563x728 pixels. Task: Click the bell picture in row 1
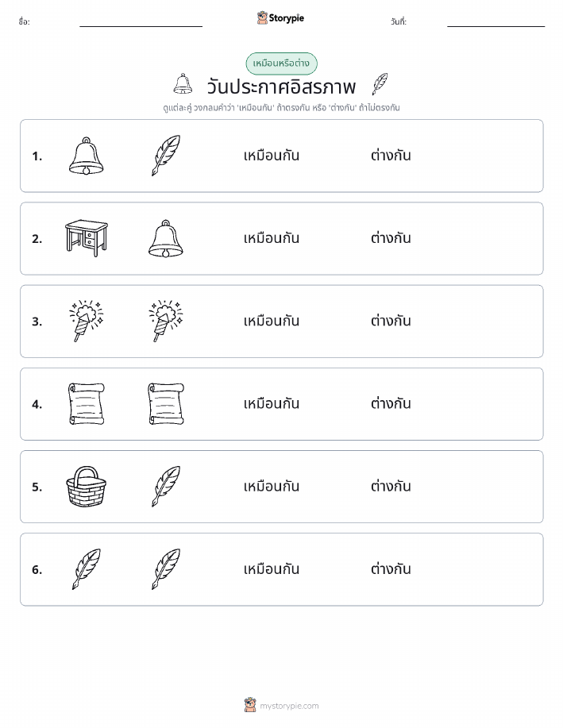[x=86, y=156]
